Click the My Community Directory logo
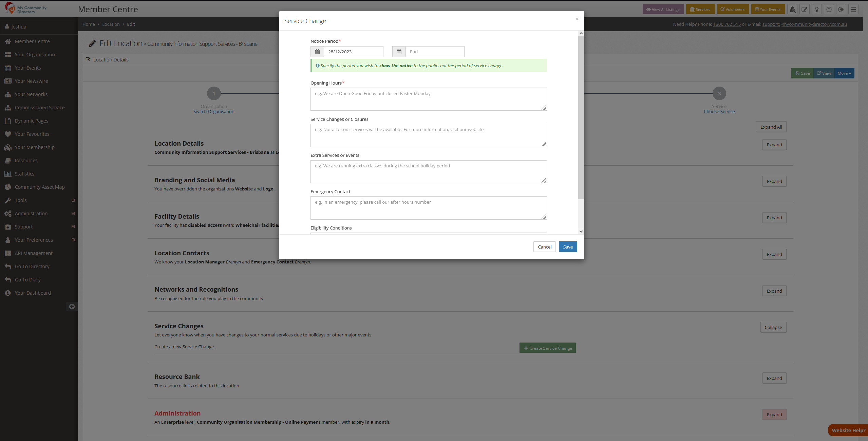The image size is (868, 441). point(25,8)
